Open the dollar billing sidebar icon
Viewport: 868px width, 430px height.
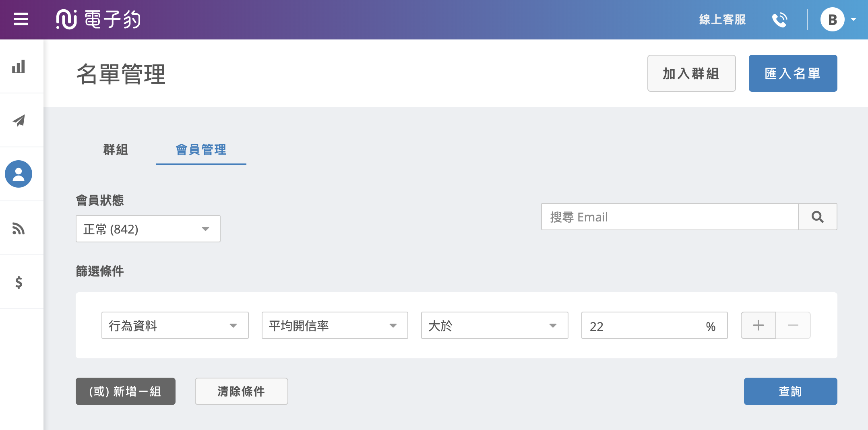click(x=19, y=282)
